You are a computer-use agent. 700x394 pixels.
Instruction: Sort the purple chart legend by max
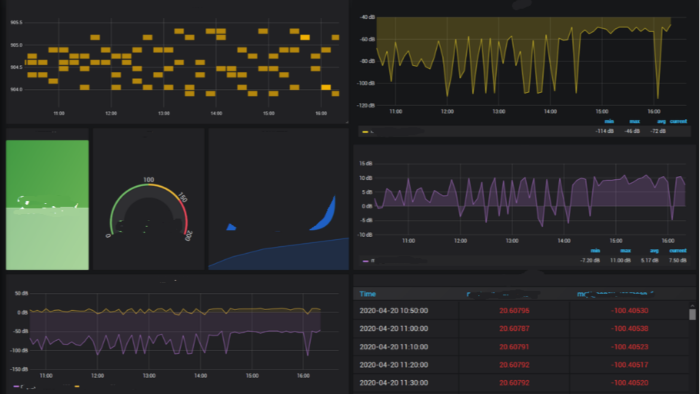point(625,251)
